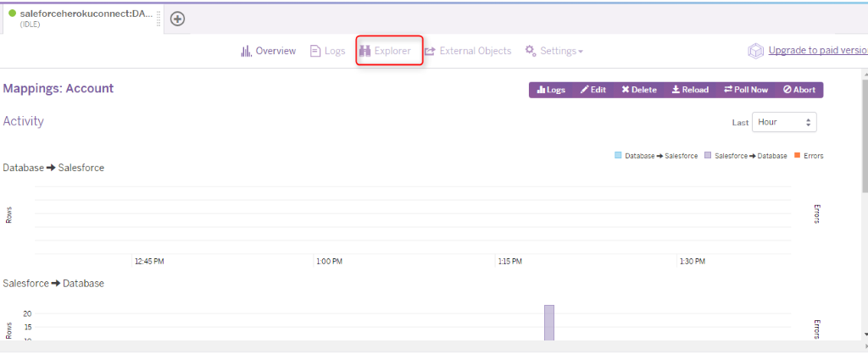
Task: Open the Overview tab
Action: click(269, 51)
